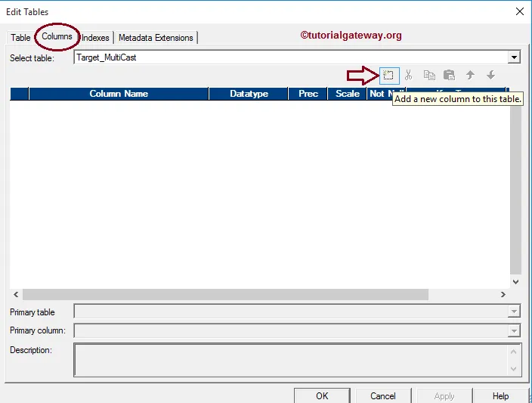Screen dimensions: 532x403
Task: Select the Columns tab
Action: [x=57, y=36]
